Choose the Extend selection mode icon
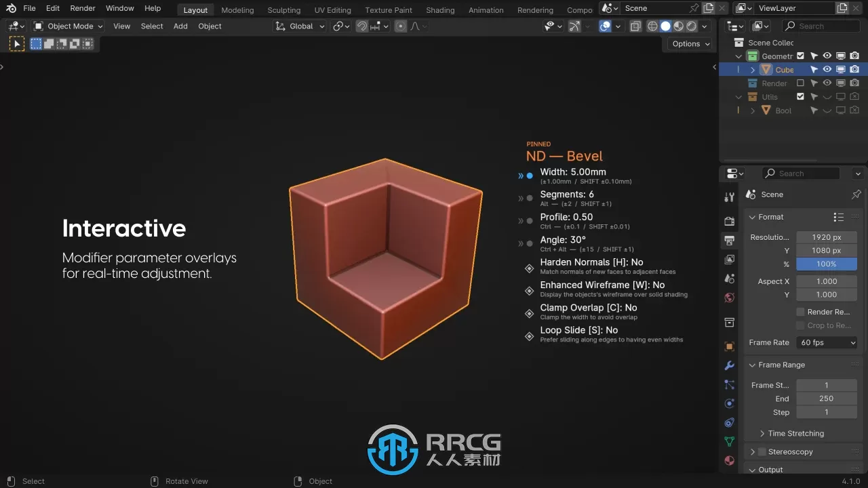 click(49, 43)
